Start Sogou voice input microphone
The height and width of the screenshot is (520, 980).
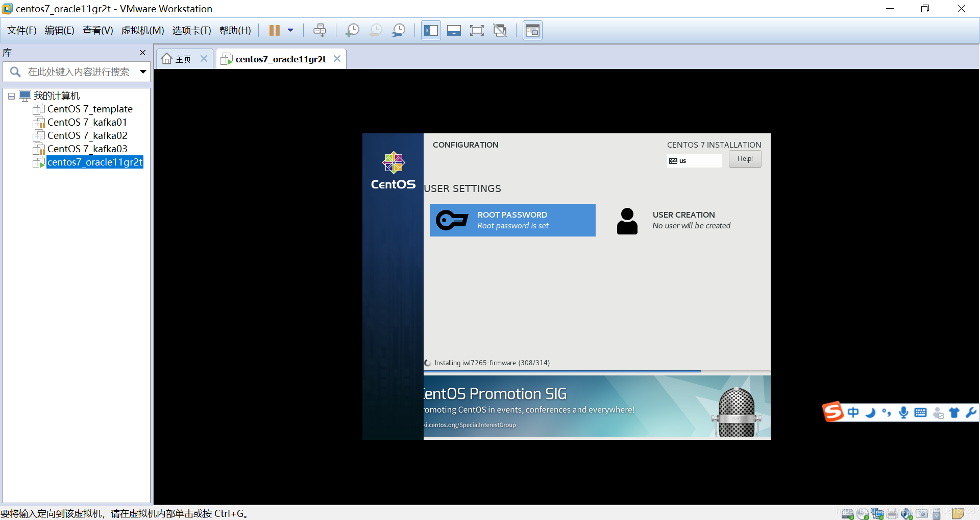pos(903,412)
